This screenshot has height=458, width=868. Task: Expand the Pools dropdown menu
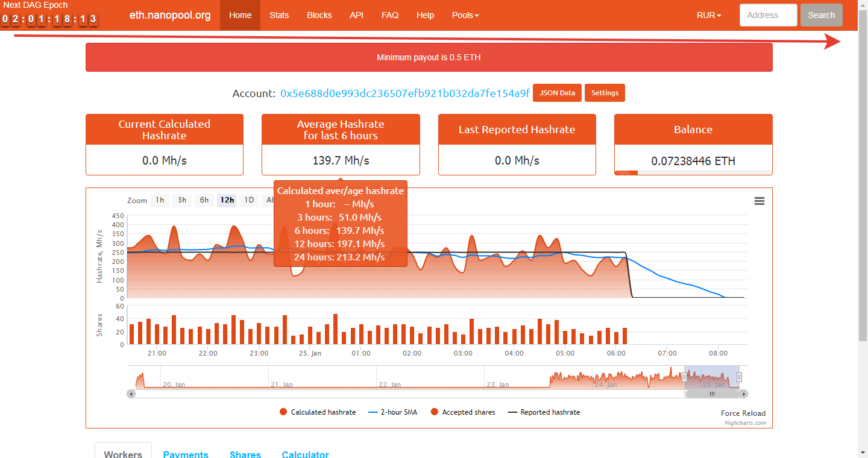pyautogui.click(x=465, y=15)
